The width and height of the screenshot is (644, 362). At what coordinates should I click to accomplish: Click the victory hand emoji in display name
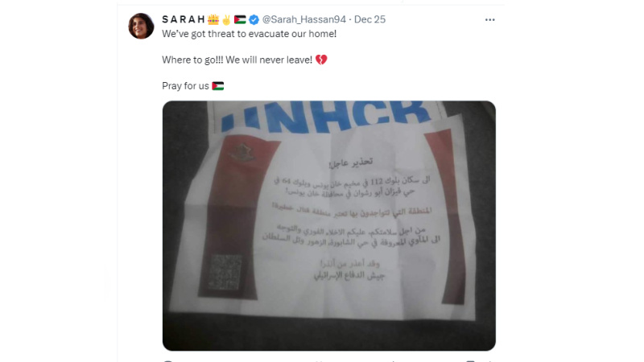coord(226,19)
